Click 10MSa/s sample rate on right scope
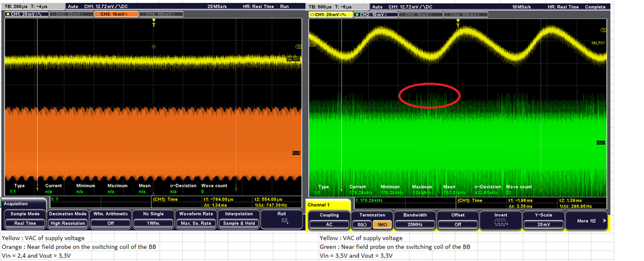 [523, 7]
